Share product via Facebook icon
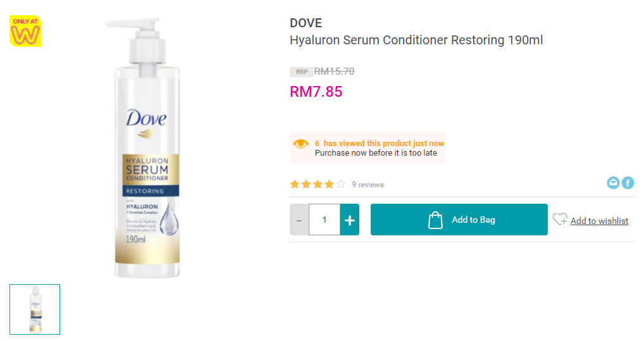644x341 pixels. 628,182
